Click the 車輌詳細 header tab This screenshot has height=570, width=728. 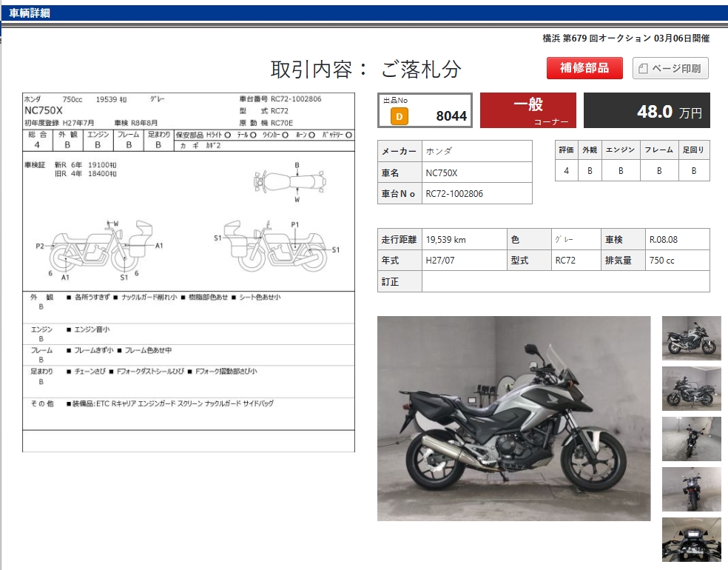tap(30, 13)
